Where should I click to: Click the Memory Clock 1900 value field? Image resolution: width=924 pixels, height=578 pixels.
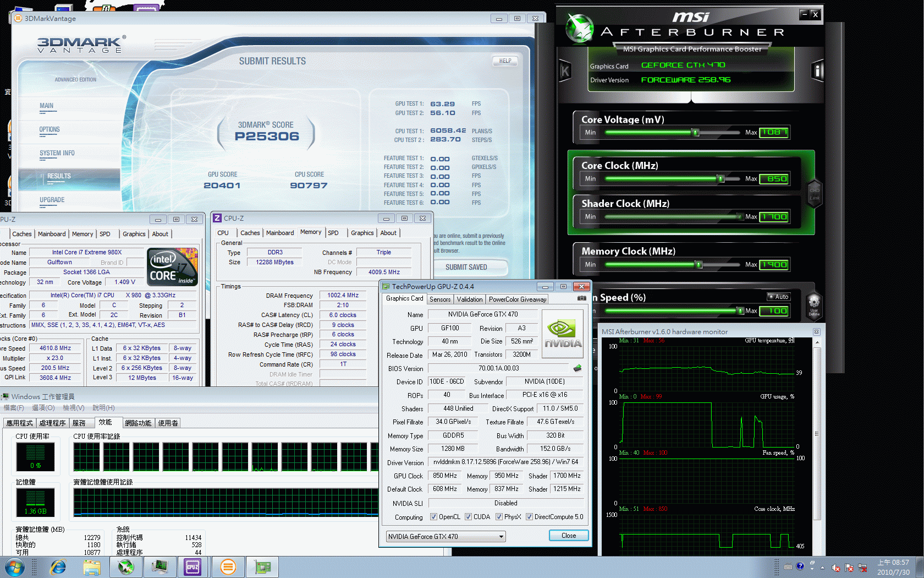point(774,265)
